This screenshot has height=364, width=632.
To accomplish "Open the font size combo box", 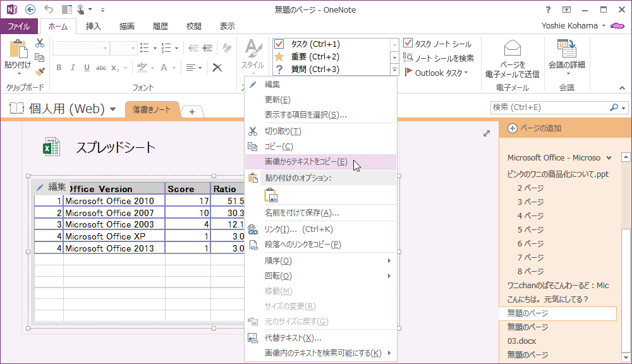I will tap(123, 49).
